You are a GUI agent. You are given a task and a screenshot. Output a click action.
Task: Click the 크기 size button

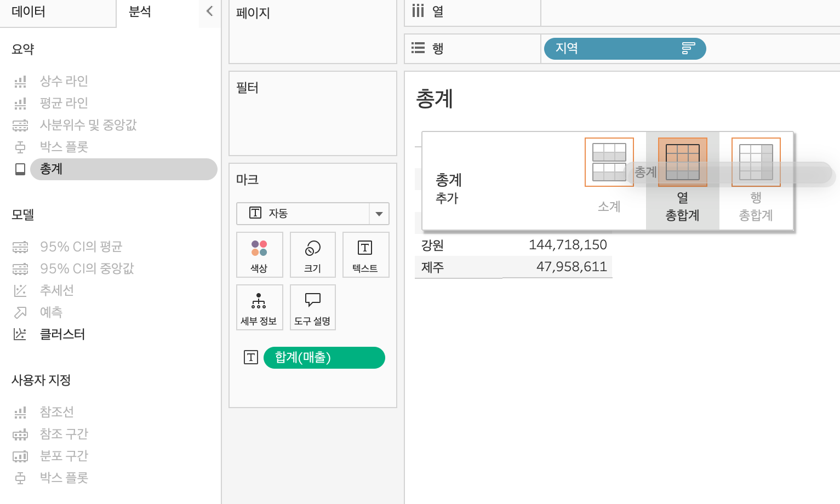click(312, 255)
